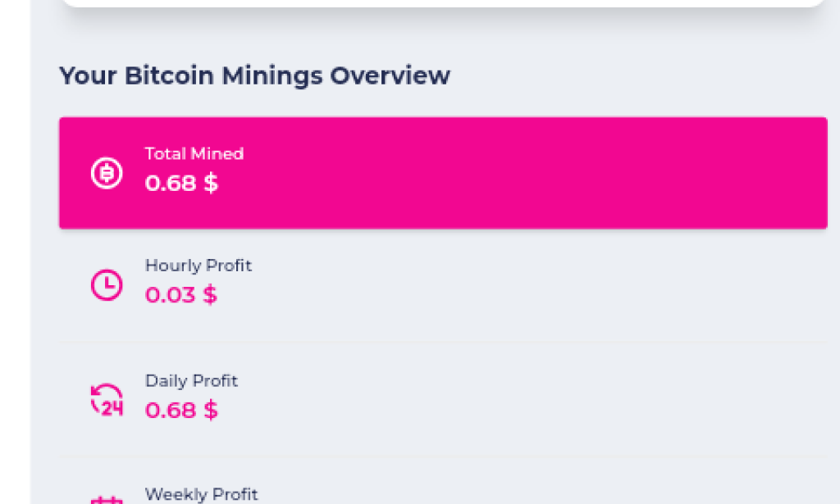Click the Total Mined text label
Image resolution: width=840 pixels, height=504 pixels.
click(x=194, y=153)
